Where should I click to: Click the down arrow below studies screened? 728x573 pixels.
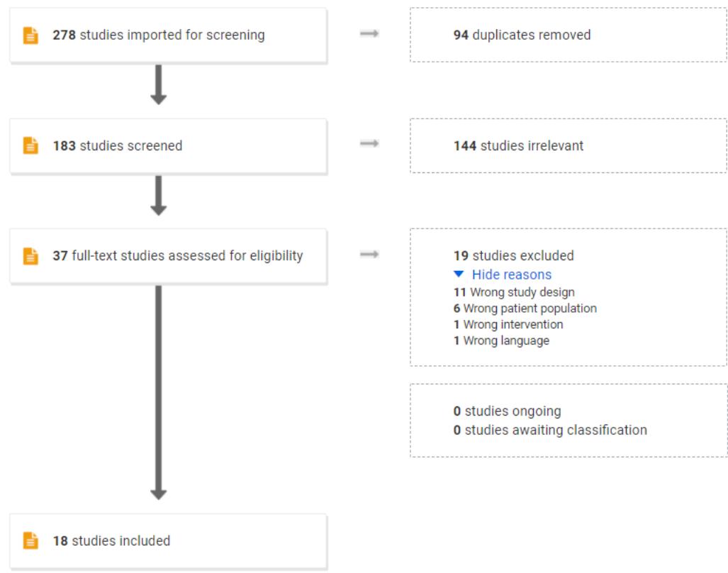click(159, 194)
